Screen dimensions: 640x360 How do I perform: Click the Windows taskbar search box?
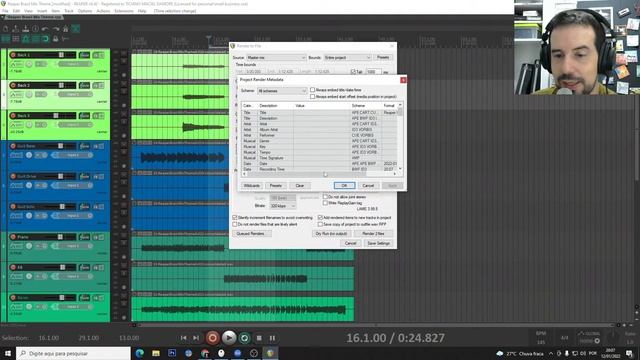pyautogui.click(x=73, y=353)
